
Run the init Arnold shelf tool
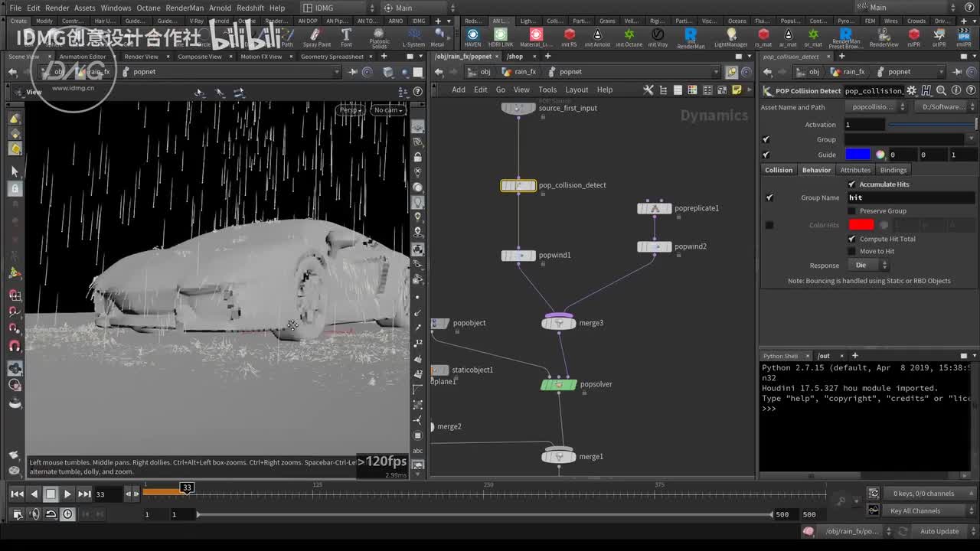coord(598,37)
